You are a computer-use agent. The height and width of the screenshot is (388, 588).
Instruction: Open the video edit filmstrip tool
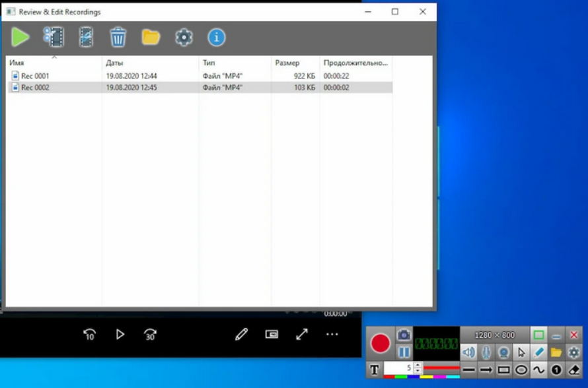tap(86, 37)
